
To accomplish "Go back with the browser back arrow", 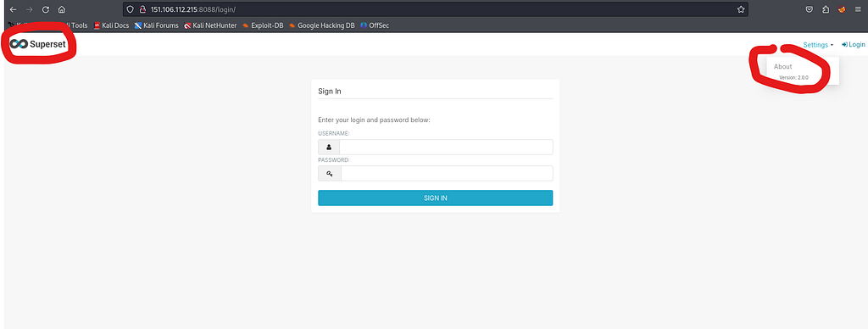I will (14, 9).
